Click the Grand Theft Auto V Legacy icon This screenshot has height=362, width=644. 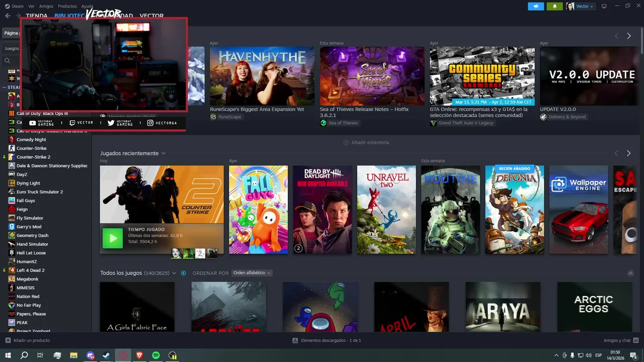click(433, 123)
